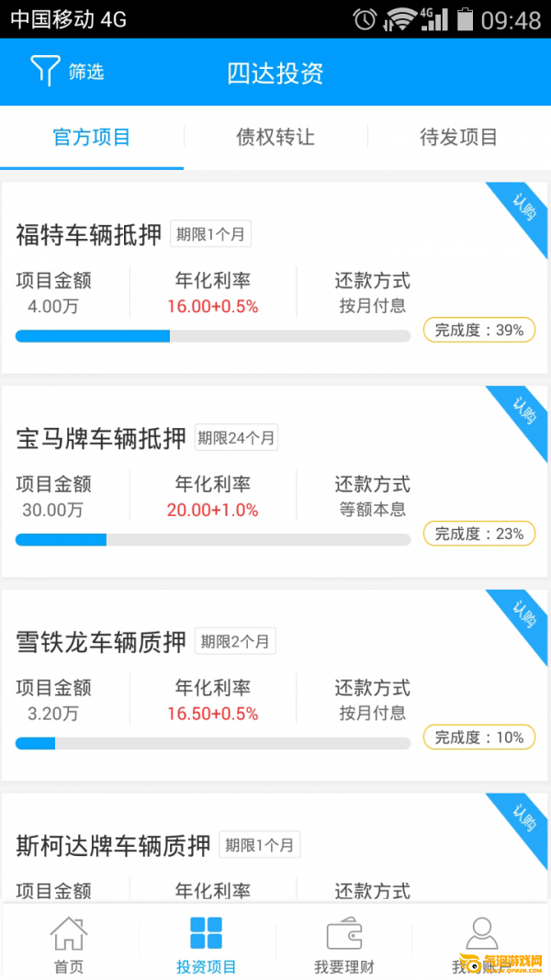
Task: Tap the alarm clock status icon
Action: 365,19
